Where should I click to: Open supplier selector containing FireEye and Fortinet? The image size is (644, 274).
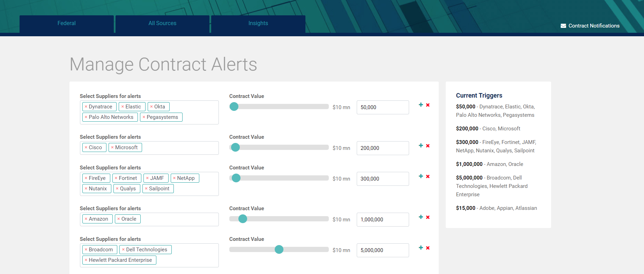coord(149,184)
